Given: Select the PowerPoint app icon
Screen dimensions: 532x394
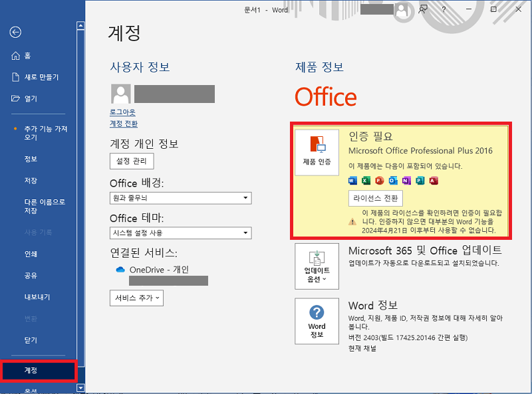Looking at the screenshot, I should [379, 180].
